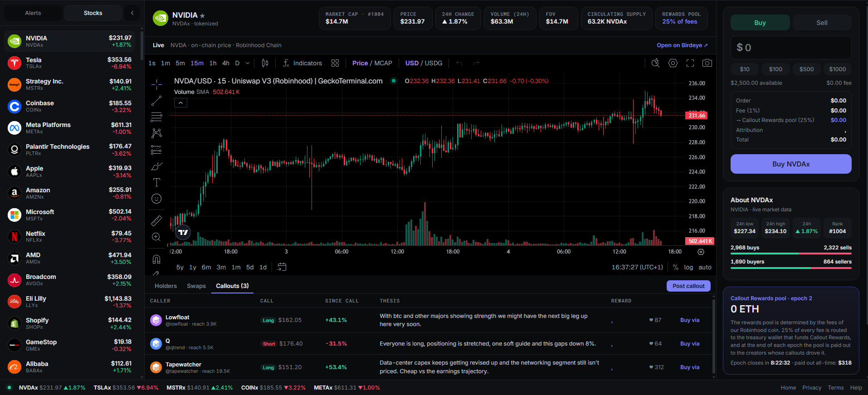Select the 1h chart interval

[x=213, y=63]
